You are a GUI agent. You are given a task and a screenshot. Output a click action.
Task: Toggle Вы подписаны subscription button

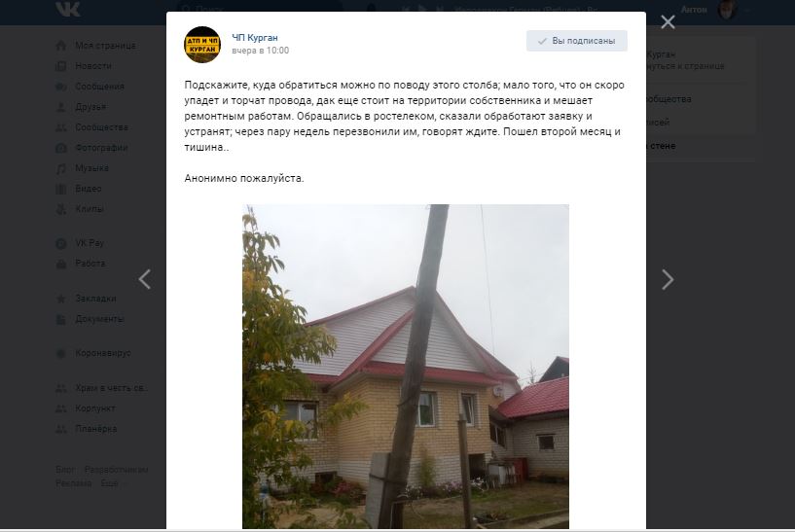pos(576,41)
